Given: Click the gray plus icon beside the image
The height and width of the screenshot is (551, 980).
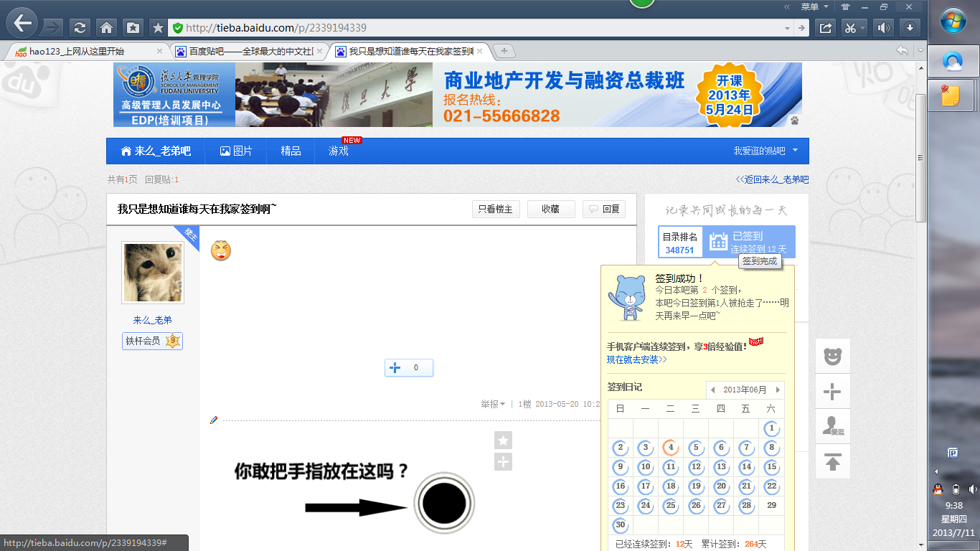Looking at the screenshot, I should [x=503, y=462].
